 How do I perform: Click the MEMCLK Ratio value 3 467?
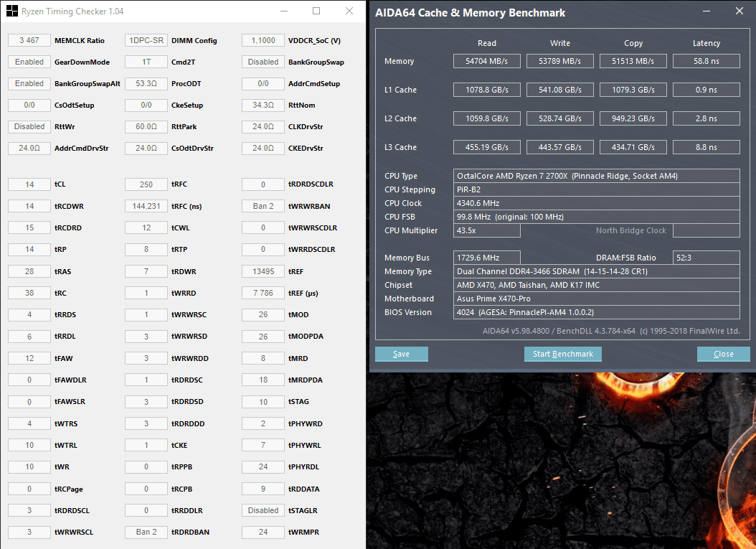[x=29, y=40]
